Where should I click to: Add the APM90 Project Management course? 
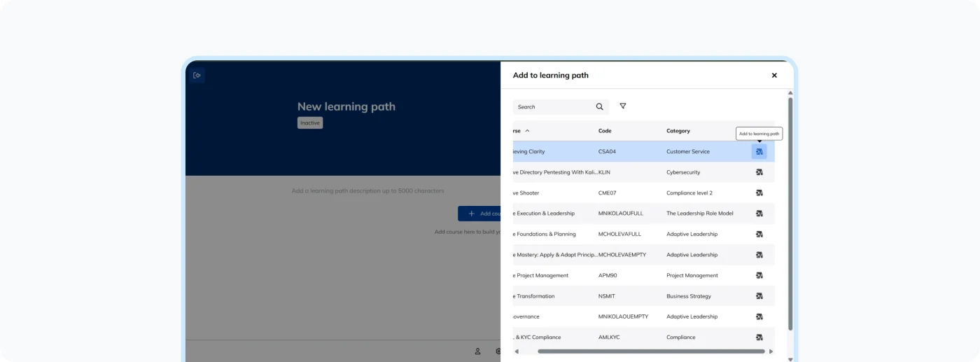pyautogui.click(x=759, y=275)
